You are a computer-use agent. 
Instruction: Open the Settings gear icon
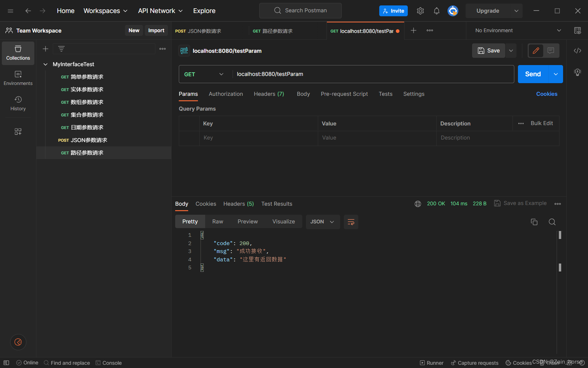[420, 11]
